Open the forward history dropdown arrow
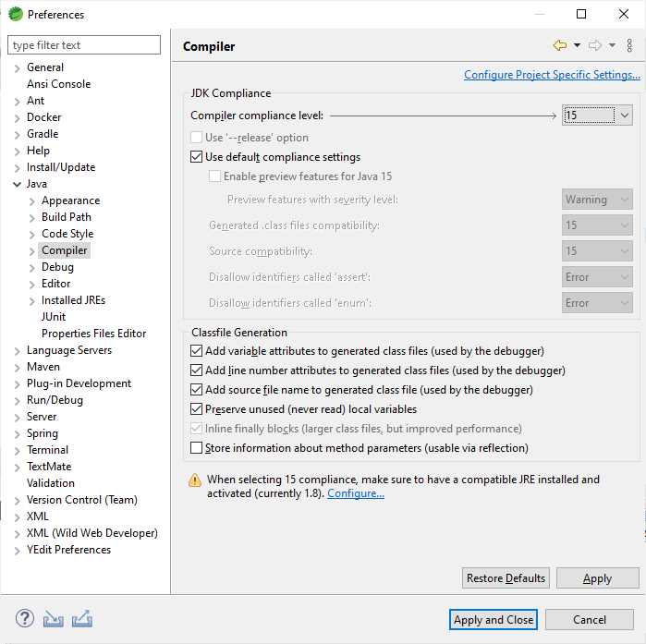Screen dimensions: 646x644 612,45
